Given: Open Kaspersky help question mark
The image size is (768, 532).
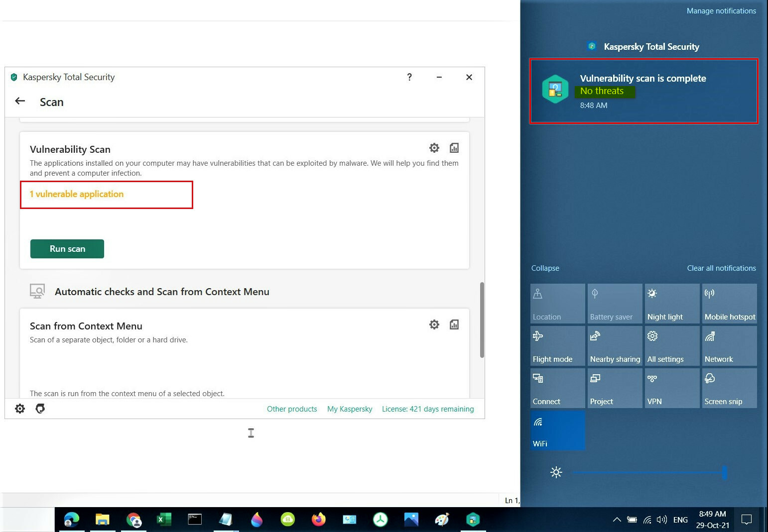Looking at the screenshot, I should [x=409, y=77].
